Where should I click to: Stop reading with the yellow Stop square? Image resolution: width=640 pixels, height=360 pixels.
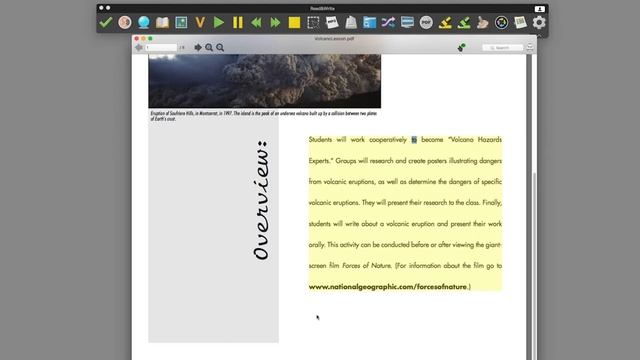(x=294, y=22)
